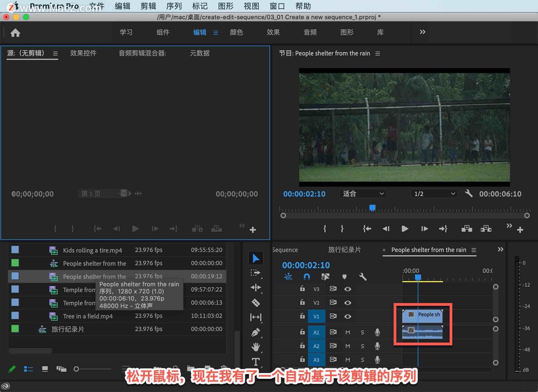The width and height of the screenshot is (538, 392).
Task: Select Tree in a field.mp4 clip
Action: (x=88, y=316)
